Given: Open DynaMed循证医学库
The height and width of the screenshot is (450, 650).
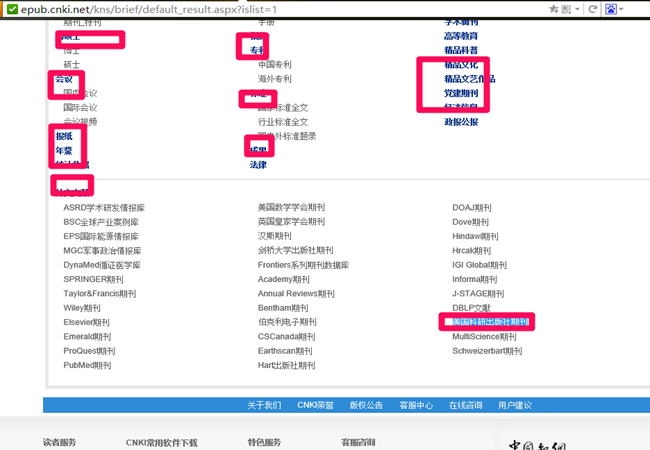Looking at the screenshot, I should coord(102,265).
